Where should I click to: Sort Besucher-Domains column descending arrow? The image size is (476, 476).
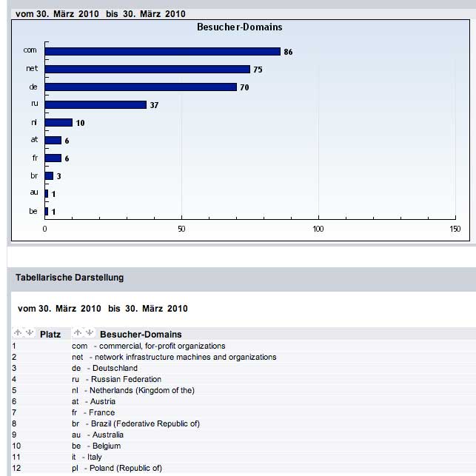88,334
